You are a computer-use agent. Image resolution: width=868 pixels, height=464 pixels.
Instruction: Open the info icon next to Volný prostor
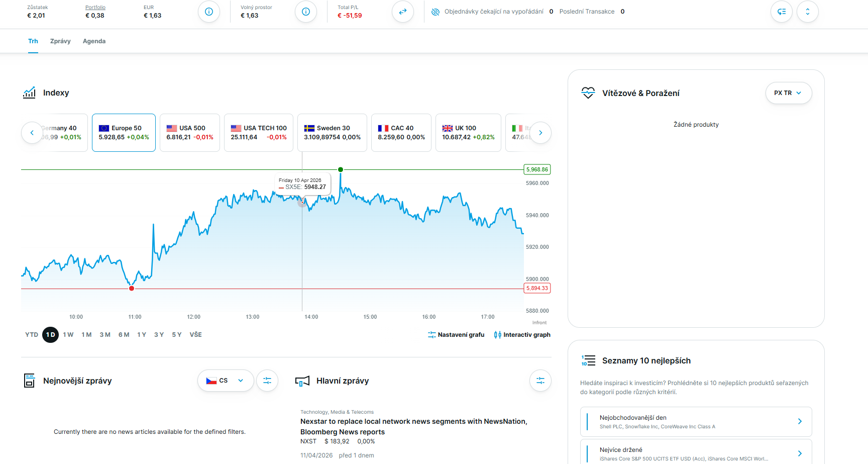coord(306,11)
